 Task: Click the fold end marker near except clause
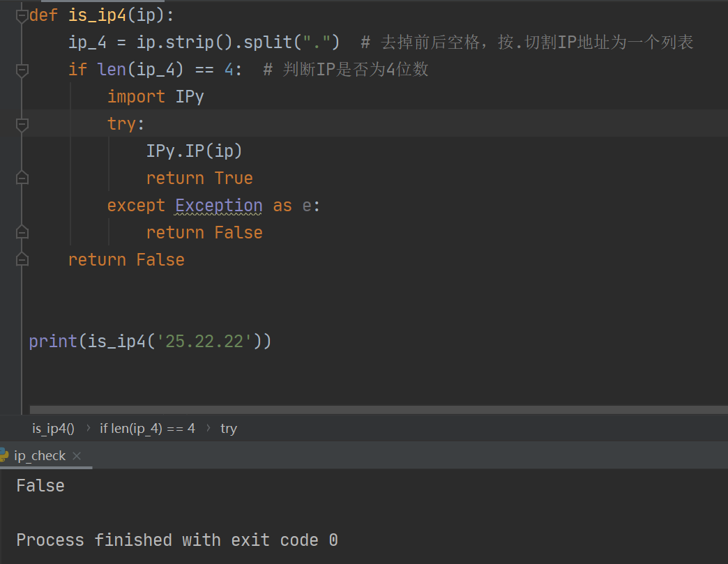21,177
